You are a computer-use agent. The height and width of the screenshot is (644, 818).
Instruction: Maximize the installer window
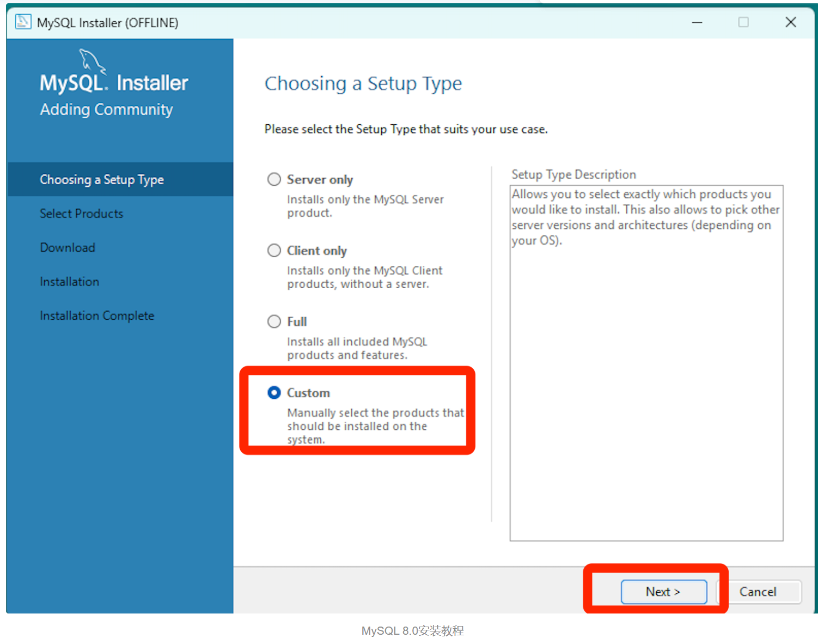tap(743, 22)
